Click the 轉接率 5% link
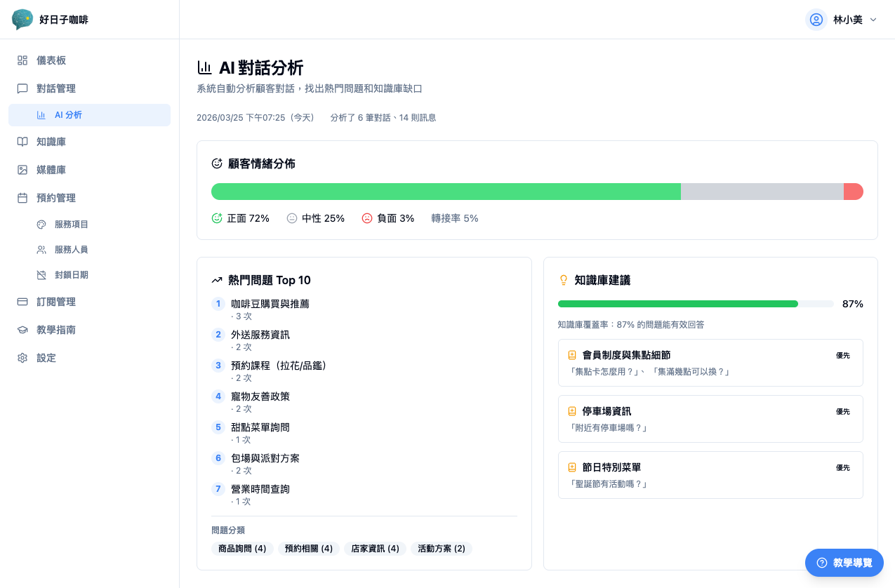 (x=455, y=218)
